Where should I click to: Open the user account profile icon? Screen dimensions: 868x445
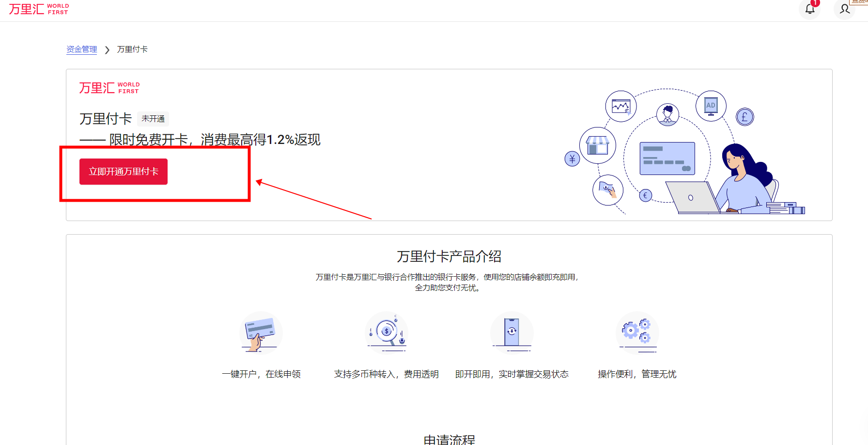click(x=845, y=9)
